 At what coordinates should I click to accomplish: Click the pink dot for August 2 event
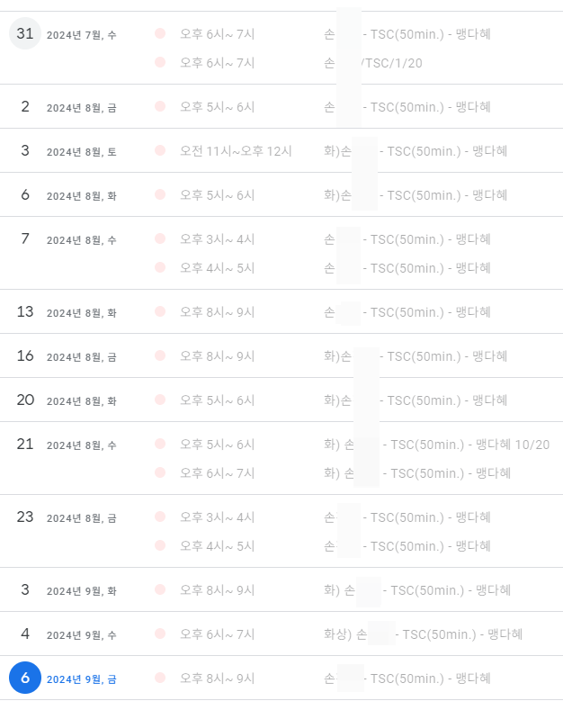tap(160, 106)
